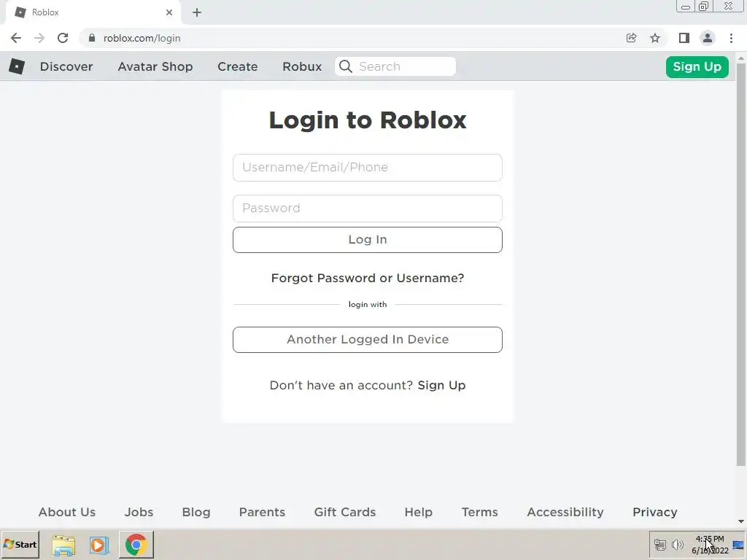Screen dimensions: 747x560
Task: Share this page using the share icon
Action: pyautogui.click(x=631, y=38)
